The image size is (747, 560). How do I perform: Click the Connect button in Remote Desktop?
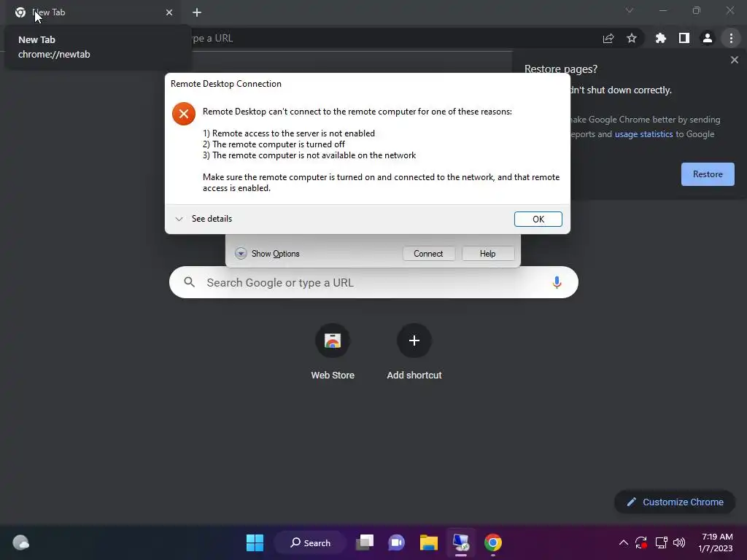(428, 253)
